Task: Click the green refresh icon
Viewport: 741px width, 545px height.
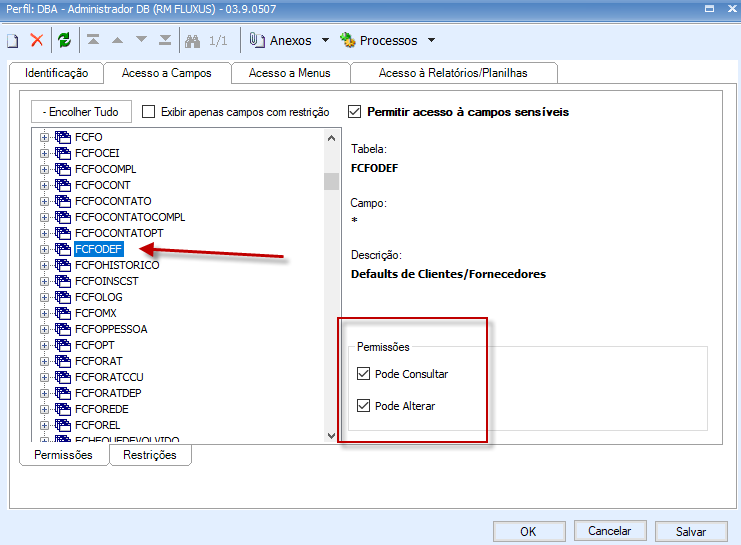Action: 64,40
